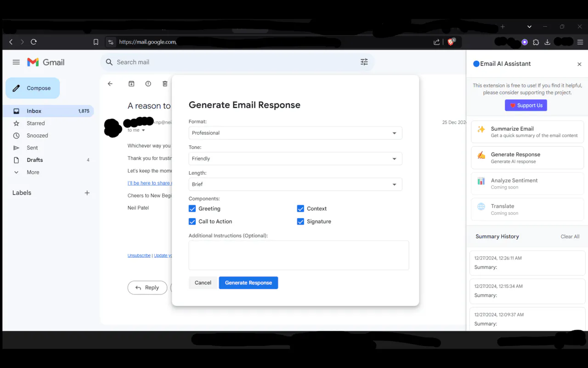Click the Translate globe icon
This screenshot has height=368, width=588.
click(481, 207)
